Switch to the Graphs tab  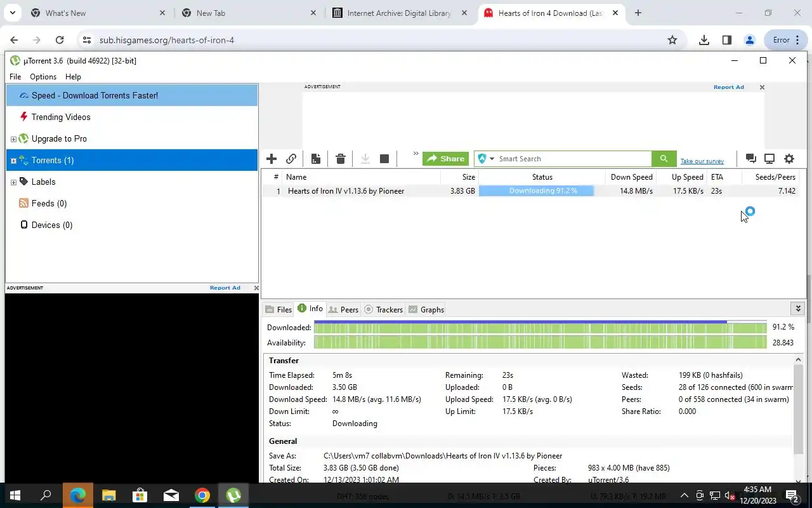(x=426, y=309)
